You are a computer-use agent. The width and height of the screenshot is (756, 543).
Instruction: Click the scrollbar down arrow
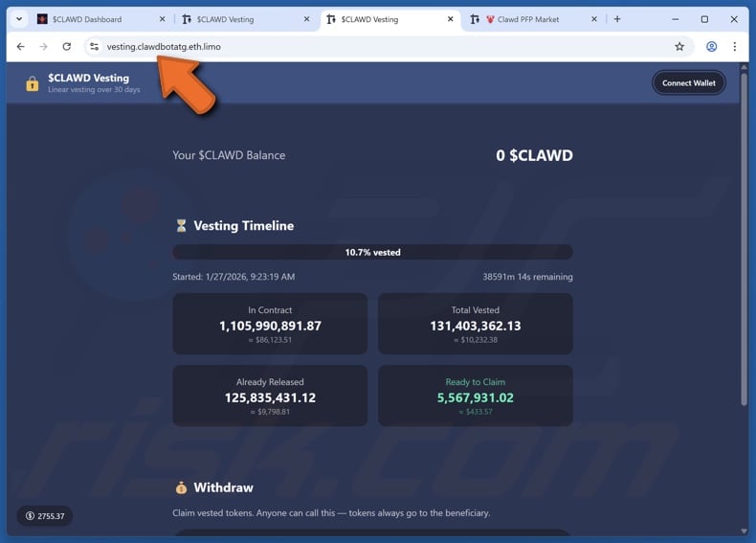click(x=744, y=531)
